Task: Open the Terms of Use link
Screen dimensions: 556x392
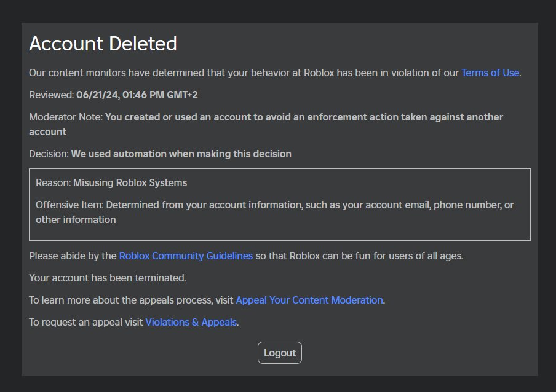Action: (490, 73)
